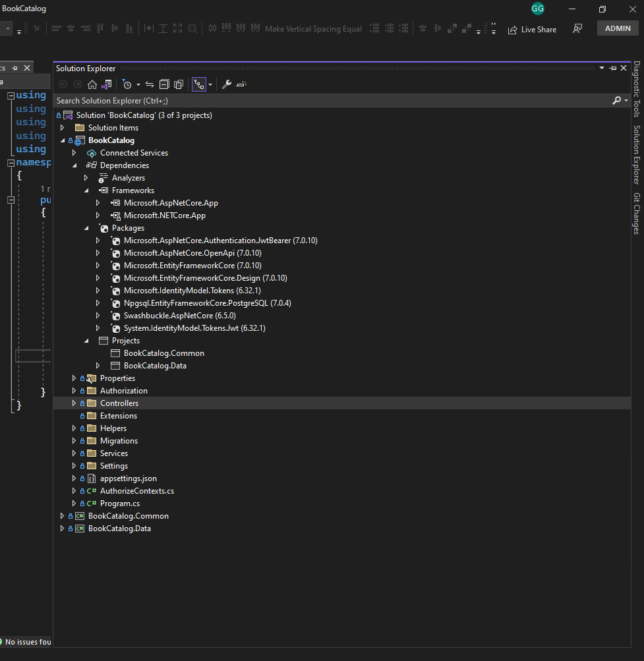
Task: Open the File Nesting dropdown arrow
Action: click(210, 85)
